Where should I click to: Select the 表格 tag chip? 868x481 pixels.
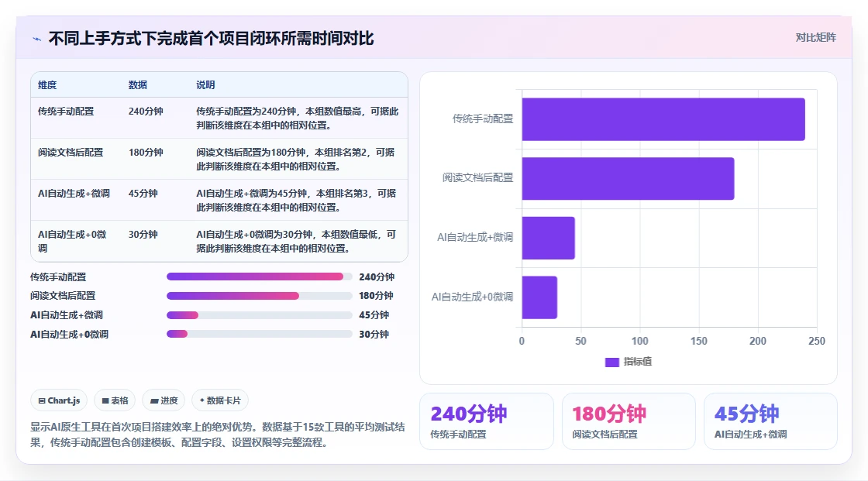coord(115,400)
